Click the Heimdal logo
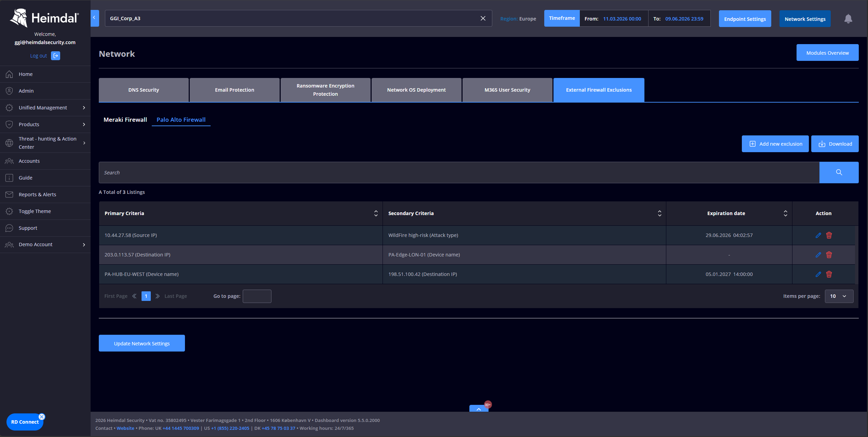Screen dimensions: 868x437 click(45, 18)
